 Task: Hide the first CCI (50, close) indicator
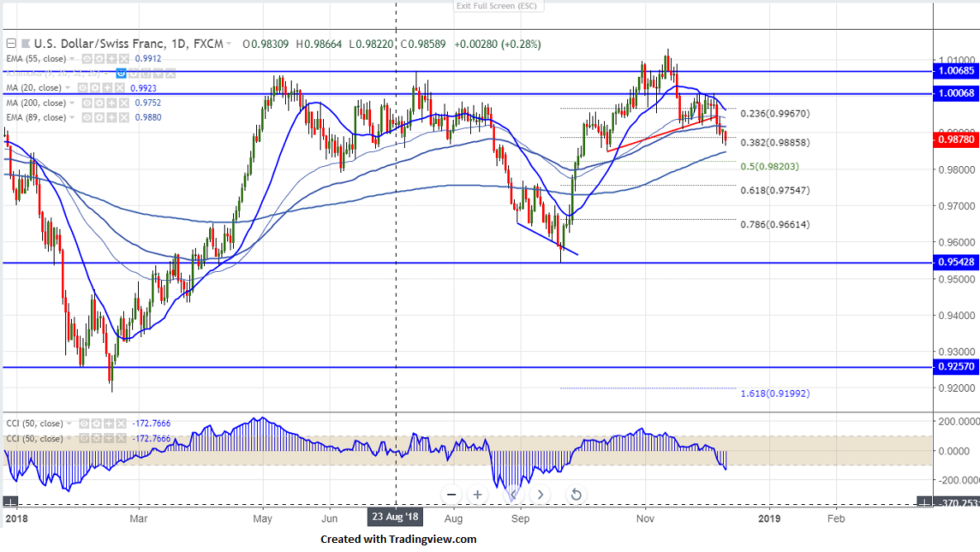pyautogui.click(x=84, y=424)
